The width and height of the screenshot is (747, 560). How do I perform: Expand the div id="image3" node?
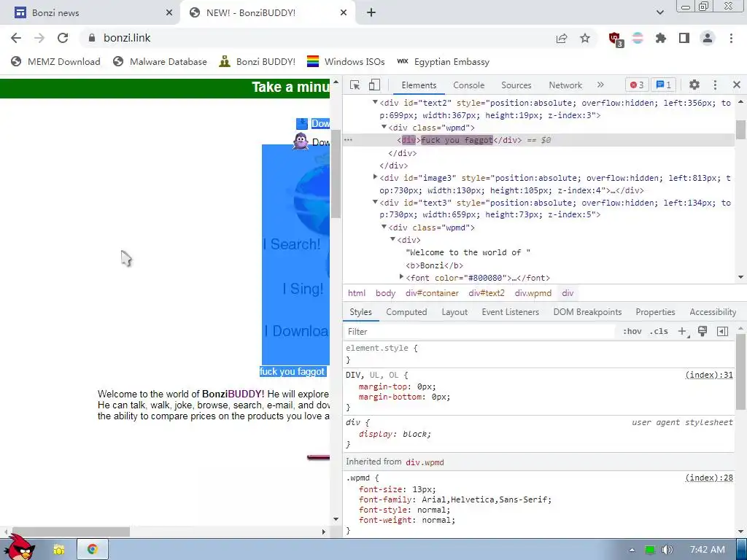click(376, 177)
